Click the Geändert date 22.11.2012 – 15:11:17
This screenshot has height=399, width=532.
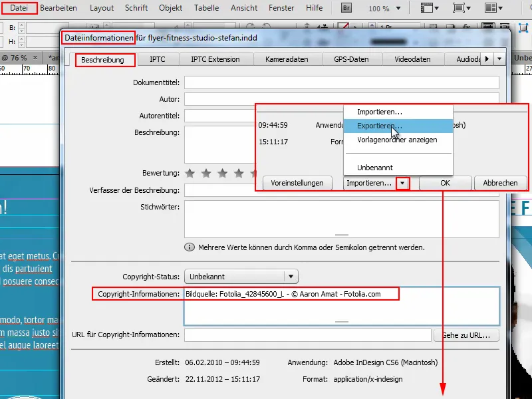[222, 379]
